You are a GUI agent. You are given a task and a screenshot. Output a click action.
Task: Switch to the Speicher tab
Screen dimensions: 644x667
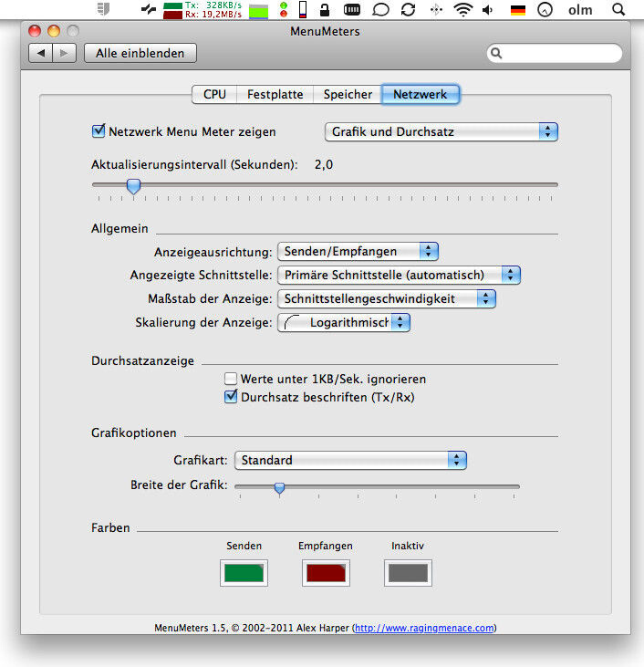[x=348, y=94]
